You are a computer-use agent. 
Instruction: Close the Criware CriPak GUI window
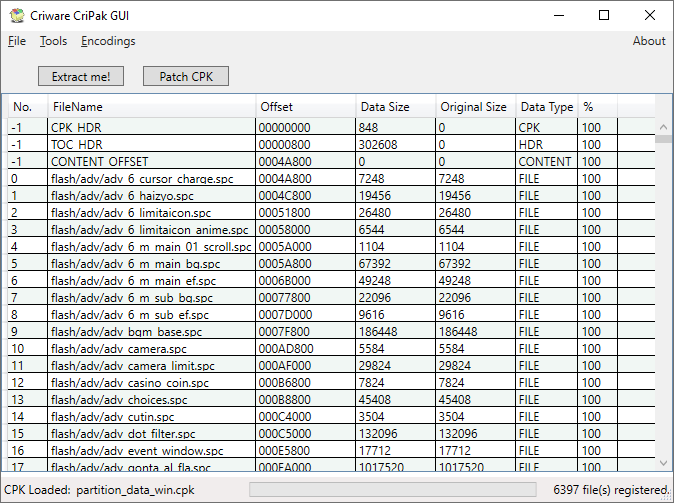click(650, 15)
